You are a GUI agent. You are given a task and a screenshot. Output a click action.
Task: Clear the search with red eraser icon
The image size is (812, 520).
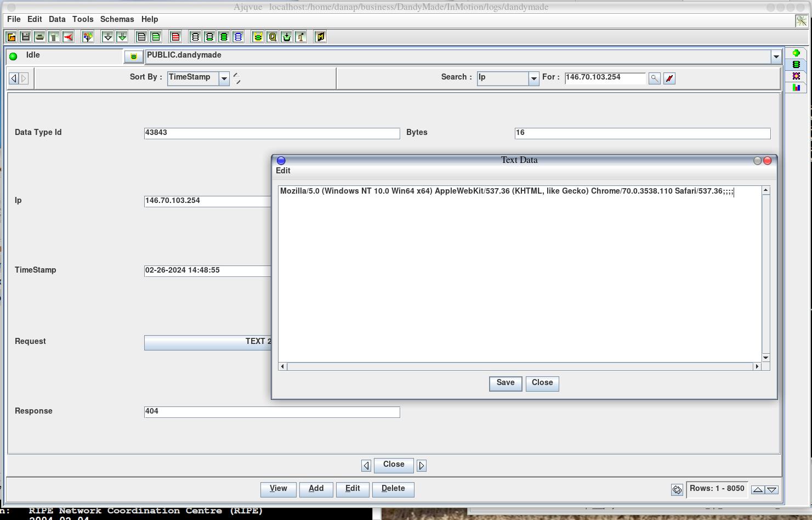pos(669,78)
